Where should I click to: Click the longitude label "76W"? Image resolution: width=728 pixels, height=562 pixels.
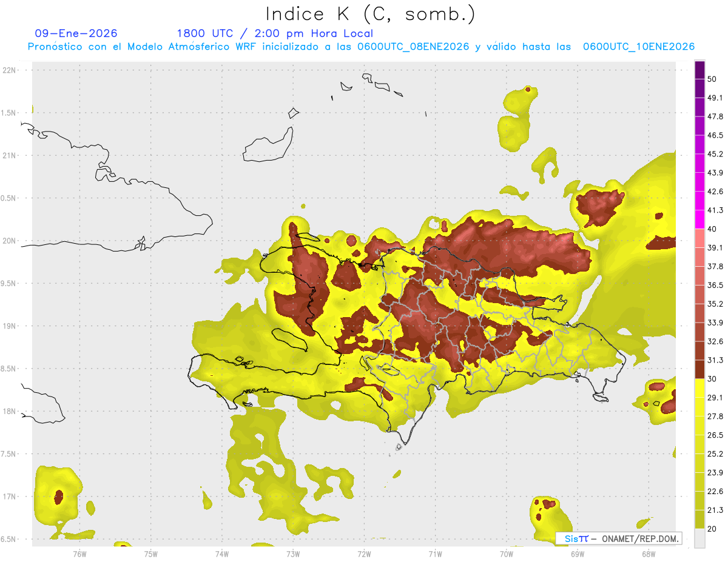point(79,554)
